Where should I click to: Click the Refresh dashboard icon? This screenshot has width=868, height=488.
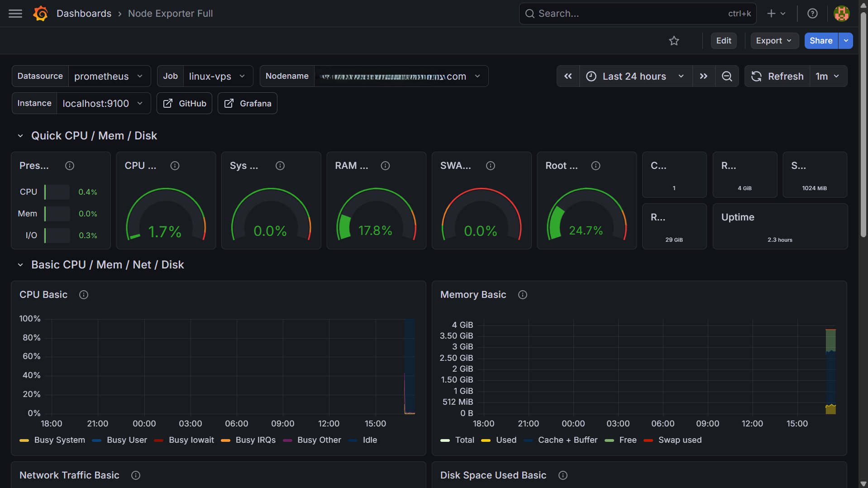coord(756,76)
